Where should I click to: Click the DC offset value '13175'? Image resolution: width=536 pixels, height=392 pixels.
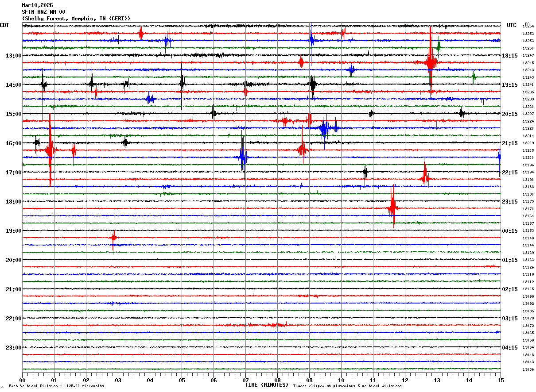(528, 202)
